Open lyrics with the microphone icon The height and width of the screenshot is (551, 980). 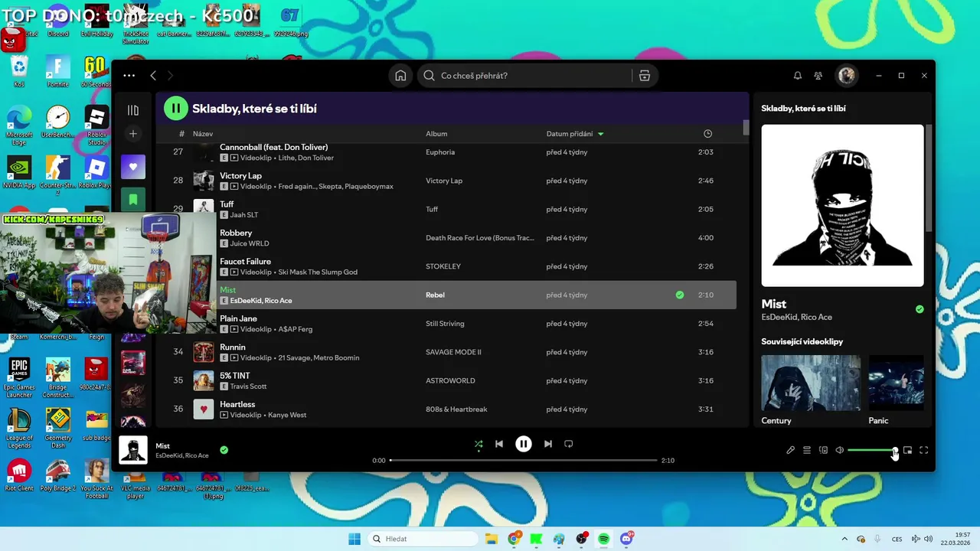coord(790,450)
